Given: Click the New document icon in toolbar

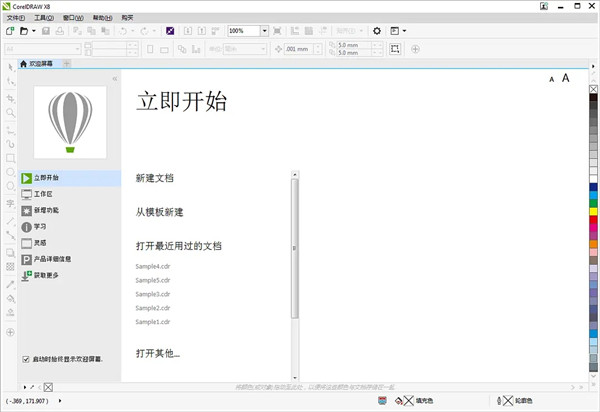Looking at the screenshot, I should 9,31.
